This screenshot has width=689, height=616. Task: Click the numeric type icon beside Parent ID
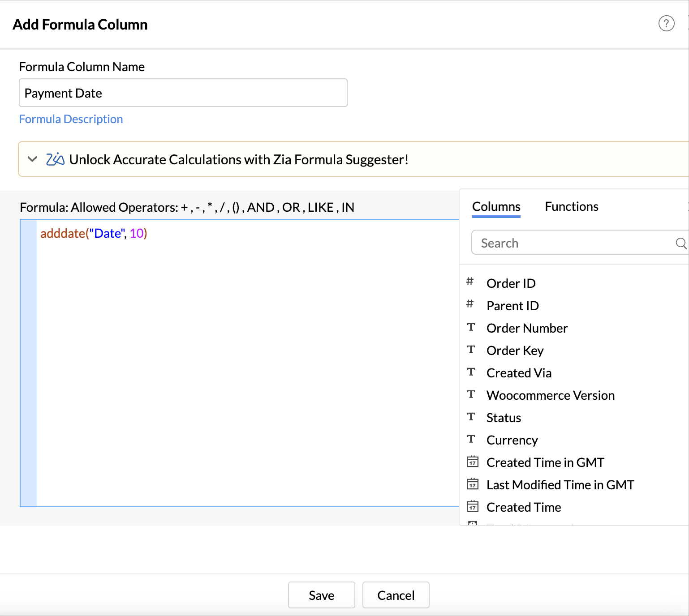tap(469, 304)
